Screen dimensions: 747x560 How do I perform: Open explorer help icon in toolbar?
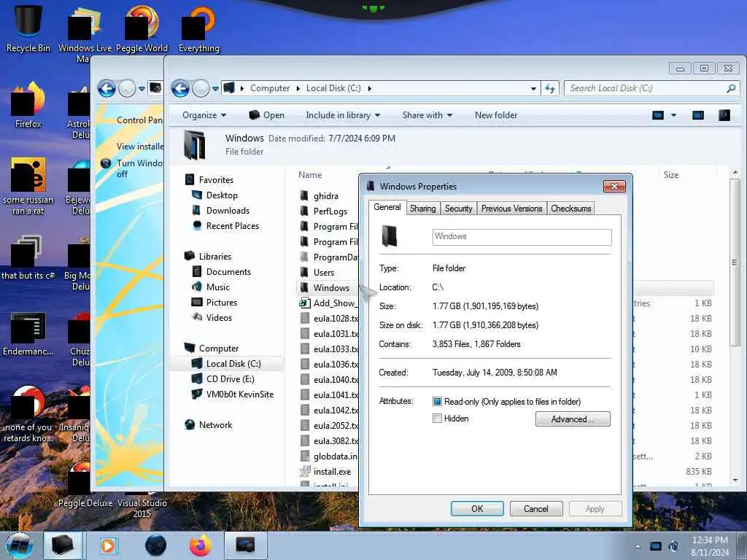click(x=724, y=114)
